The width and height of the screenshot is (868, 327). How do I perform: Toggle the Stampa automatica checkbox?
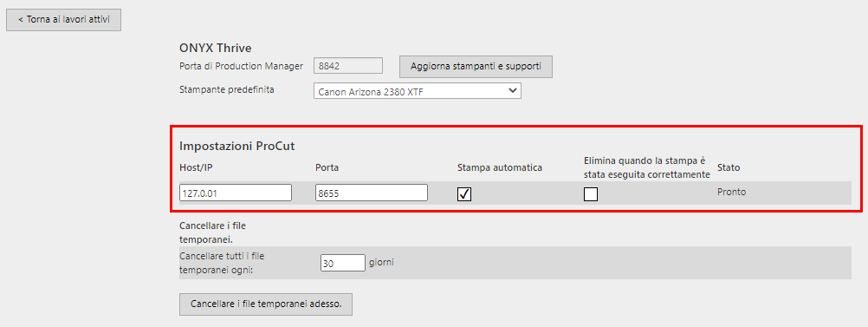(464, 194)
